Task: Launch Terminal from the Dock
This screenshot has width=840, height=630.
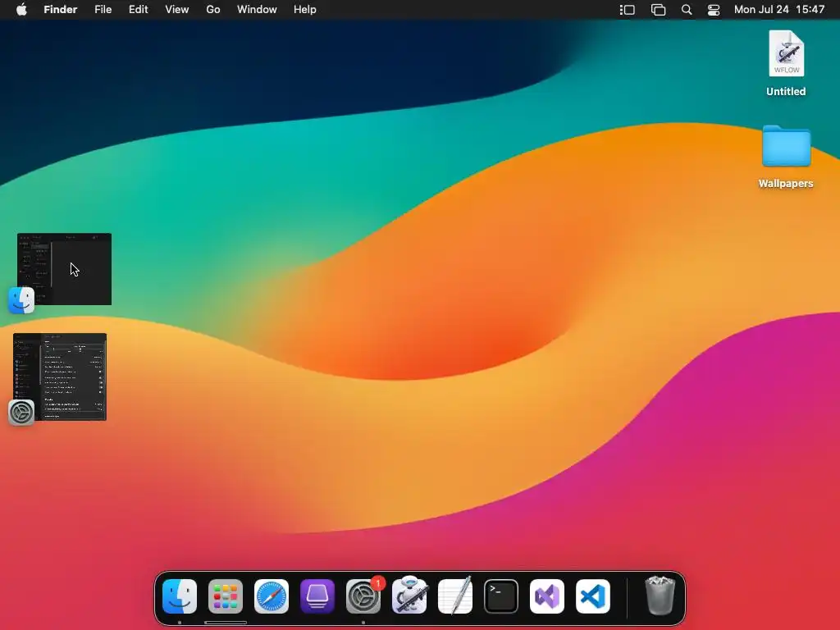Action: tap(501, 596)
